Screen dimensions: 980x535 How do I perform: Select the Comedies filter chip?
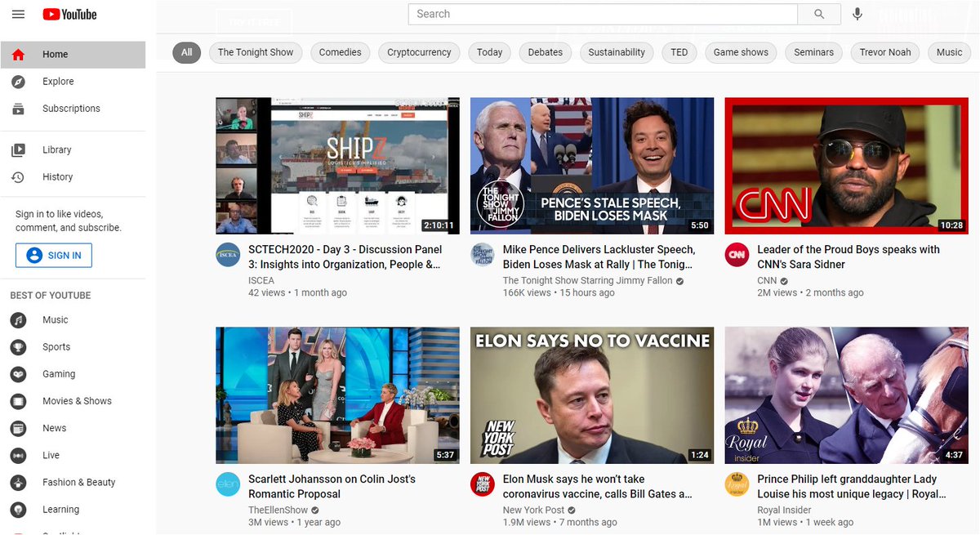pos(341,52)
